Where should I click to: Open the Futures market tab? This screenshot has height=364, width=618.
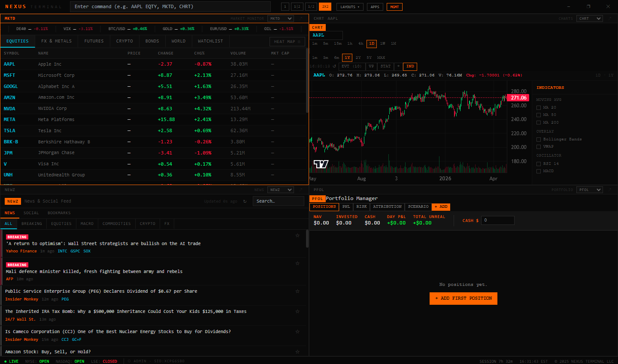[x=94, y=41]
